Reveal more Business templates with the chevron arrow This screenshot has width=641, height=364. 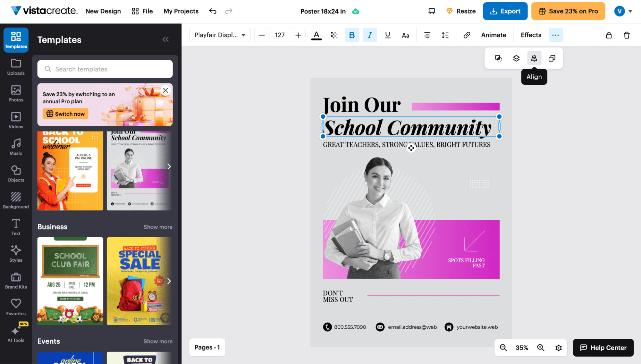coord(169,281)
